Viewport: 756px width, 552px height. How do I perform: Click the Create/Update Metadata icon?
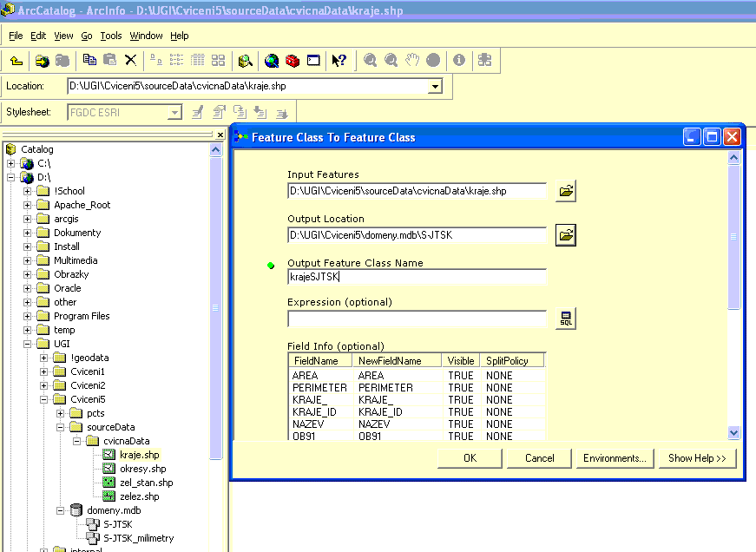coord(240,112)
